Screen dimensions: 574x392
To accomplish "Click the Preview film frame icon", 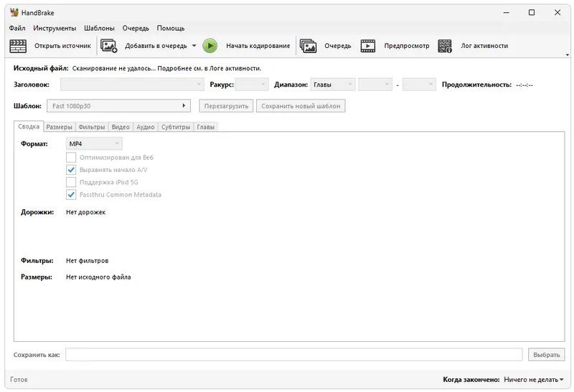I will (368, 46).
